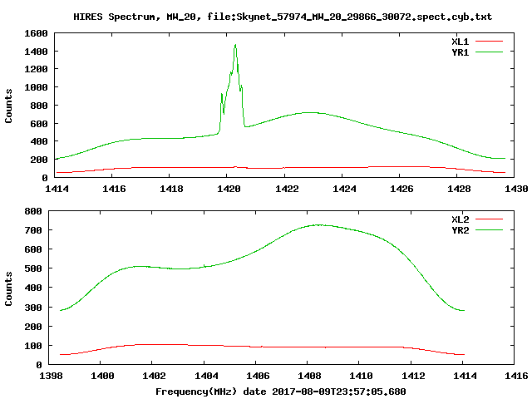Screen dimensions: 532x399
Task: Click the YR1 spectral peak near 1420 MHz
Action: pos(235,46)
